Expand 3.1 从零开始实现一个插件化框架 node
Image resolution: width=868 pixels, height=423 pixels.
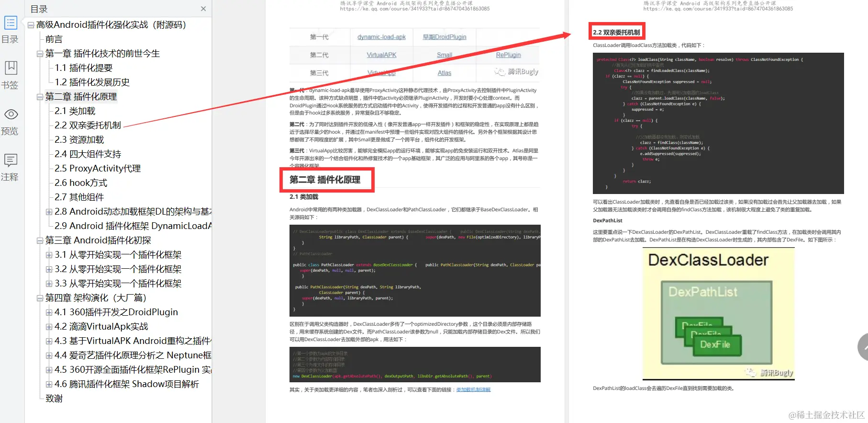pyautogui.click(x=49, y=255)
